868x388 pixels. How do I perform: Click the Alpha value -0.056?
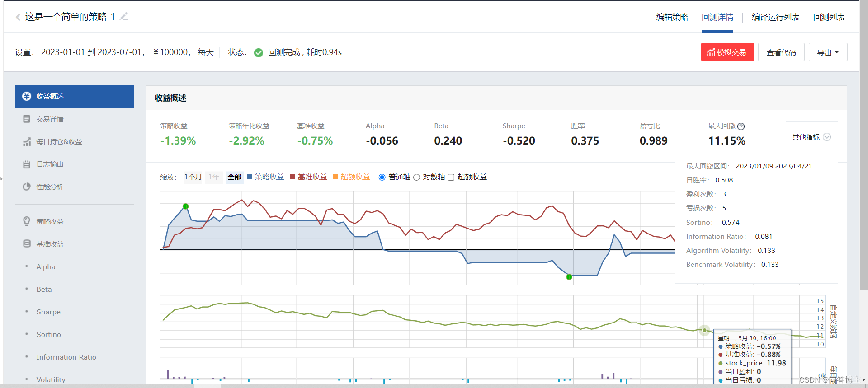click(382, 141)
